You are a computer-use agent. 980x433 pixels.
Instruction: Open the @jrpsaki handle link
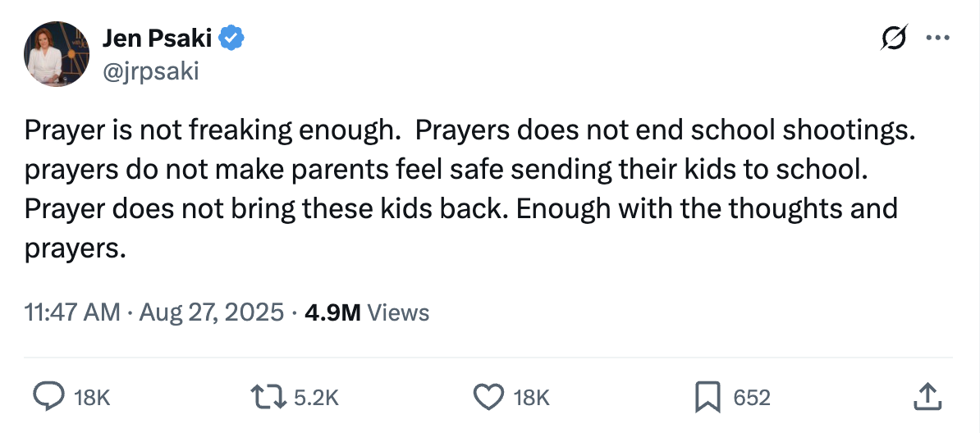click(x=149, y=72)
